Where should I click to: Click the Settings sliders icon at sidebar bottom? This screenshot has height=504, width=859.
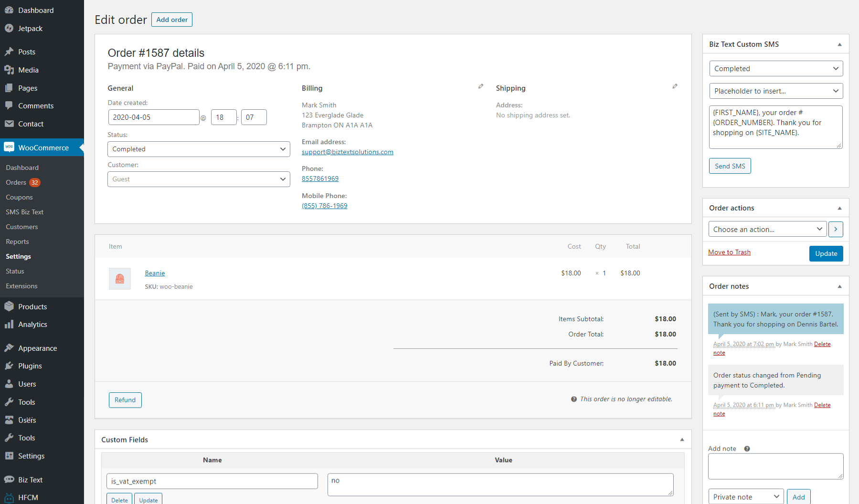click(9, 456)
